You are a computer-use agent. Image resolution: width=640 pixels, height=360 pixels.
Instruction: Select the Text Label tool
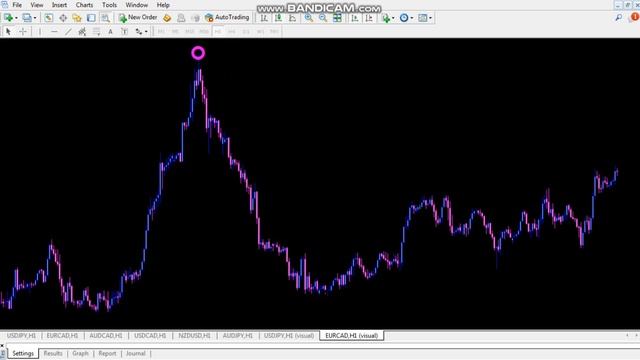(x=124, y=31)
